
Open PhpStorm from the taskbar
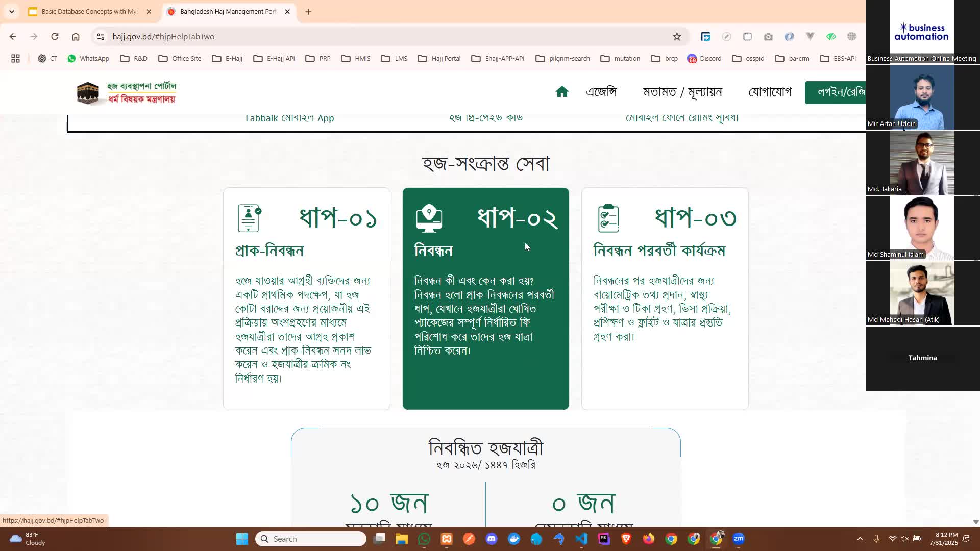(x=604, y=539)
